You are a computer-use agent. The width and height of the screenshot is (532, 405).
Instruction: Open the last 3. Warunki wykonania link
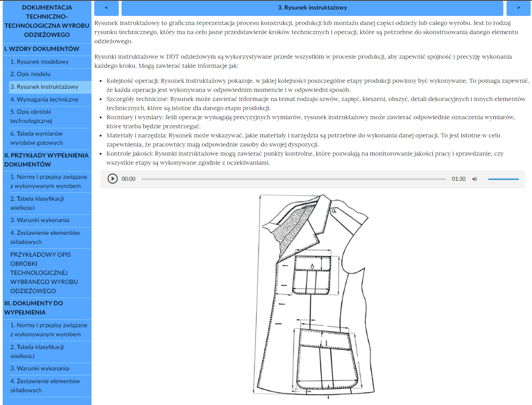(40, 368)
